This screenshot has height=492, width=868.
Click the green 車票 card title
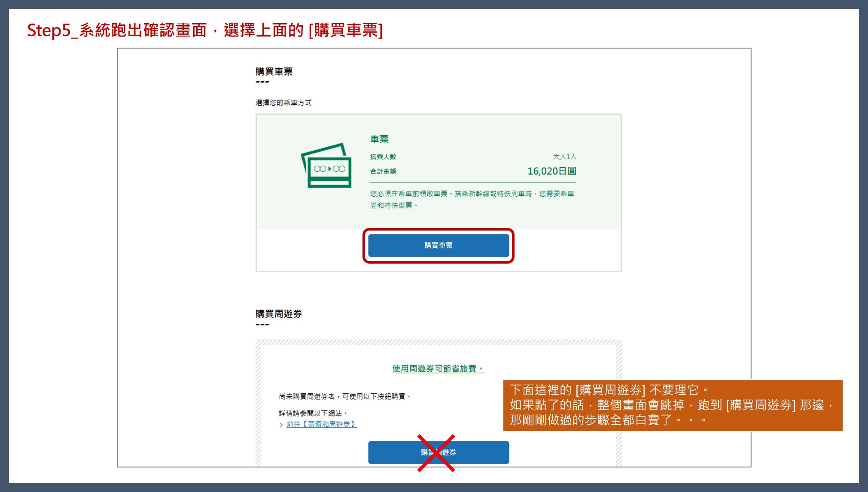(379, 139)
